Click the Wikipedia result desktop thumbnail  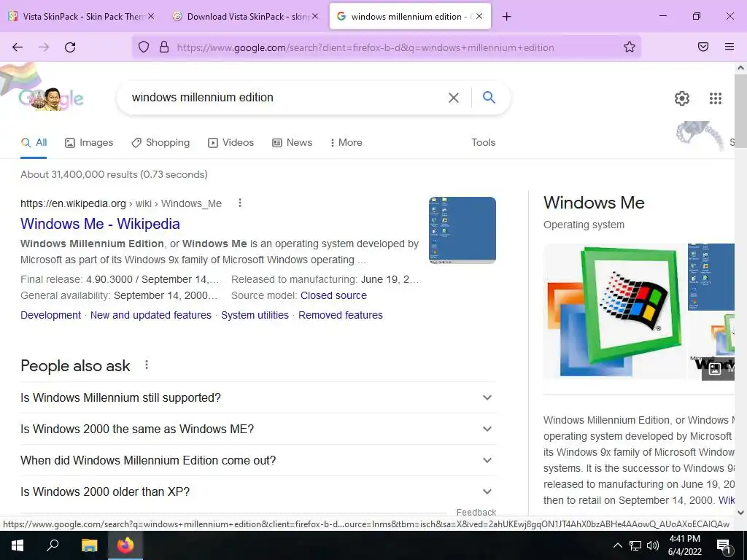click(x=462, y=230)
